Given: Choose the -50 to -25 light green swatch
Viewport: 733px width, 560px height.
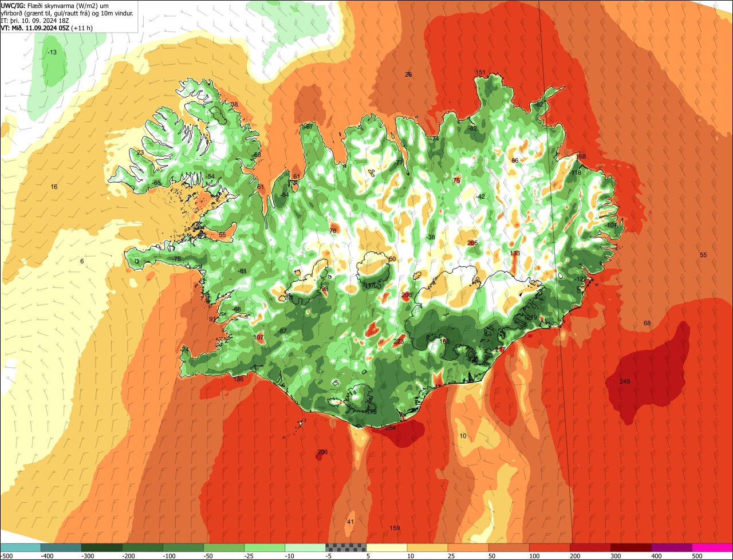Looking at the screenshot, I should (x=224, y=547).
